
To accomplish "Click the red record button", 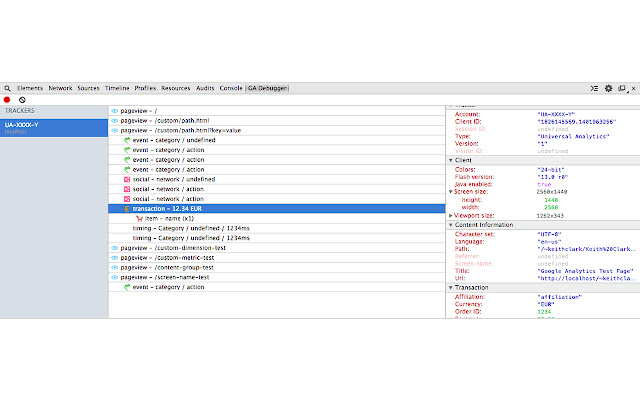I will pyautogui.click(x=7, y=100).
